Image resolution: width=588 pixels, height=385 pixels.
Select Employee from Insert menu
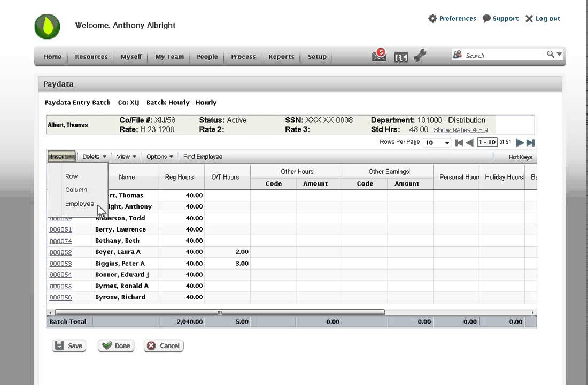click(80, 203)
